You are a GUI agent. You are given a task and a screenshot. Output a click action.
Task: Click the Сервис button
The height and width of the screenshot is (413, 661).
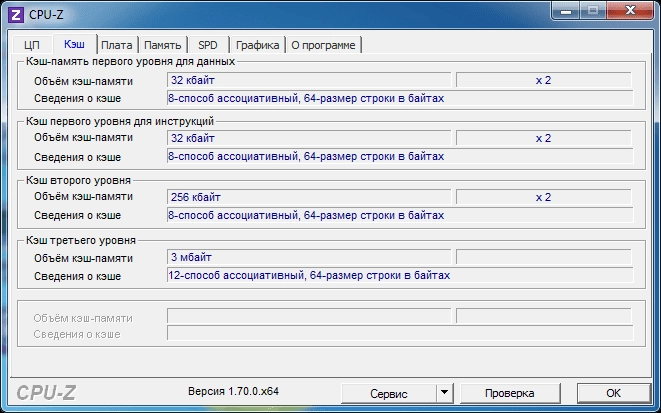389,393
